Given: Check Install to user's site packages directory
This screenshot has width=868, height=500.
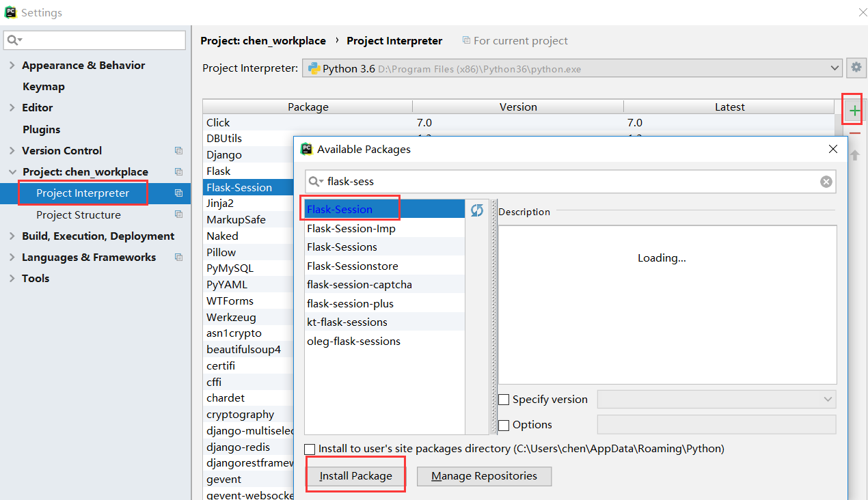Looking at the screenshot, I should pyautogui.click(x=310, y=449).
